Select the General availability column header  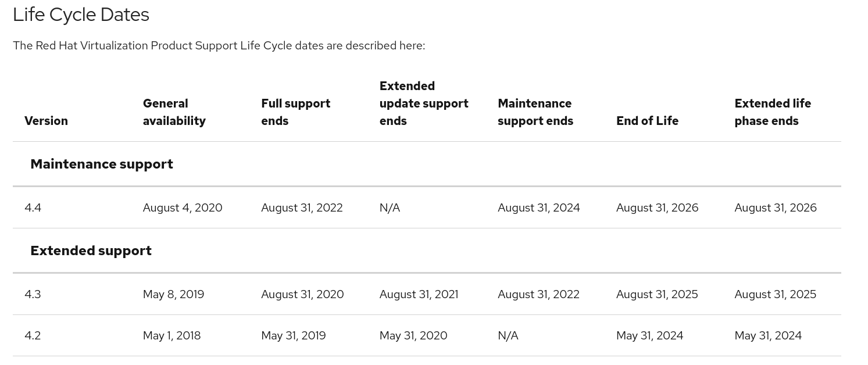pyautogui.click(x=174, y=112)
